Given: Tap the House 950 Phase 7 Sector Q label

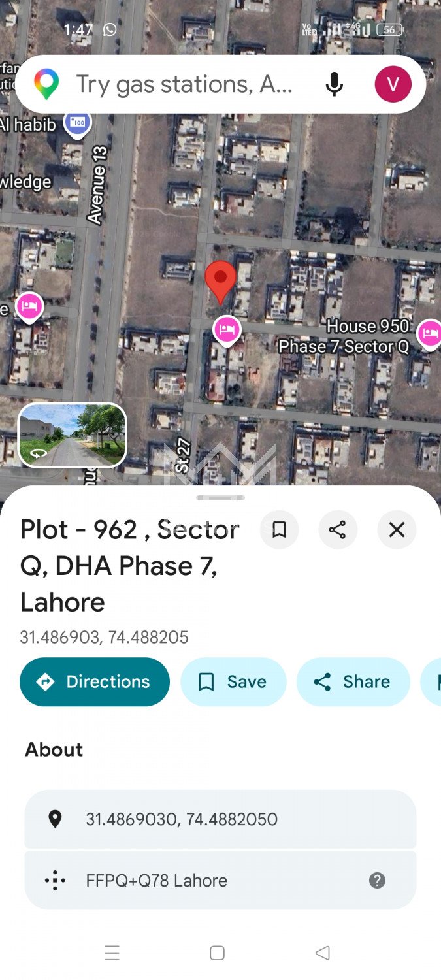Looking at the screenshot, I should tap(344, 336).
